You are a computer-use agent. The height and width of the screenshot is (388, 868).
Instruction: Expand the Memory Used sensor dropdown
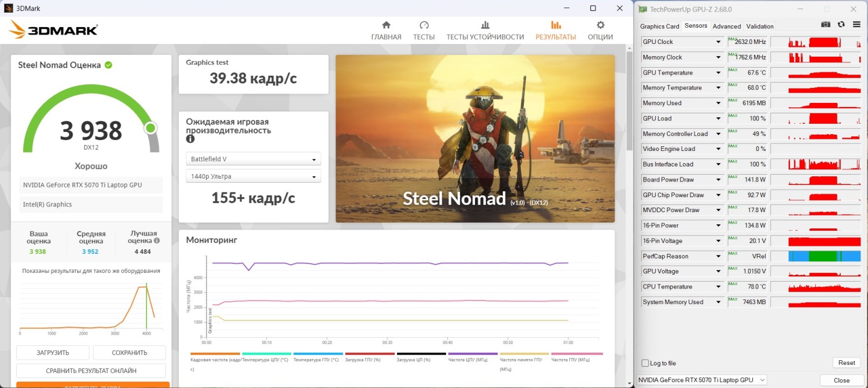pyautogui.click(x=718, y=103)
